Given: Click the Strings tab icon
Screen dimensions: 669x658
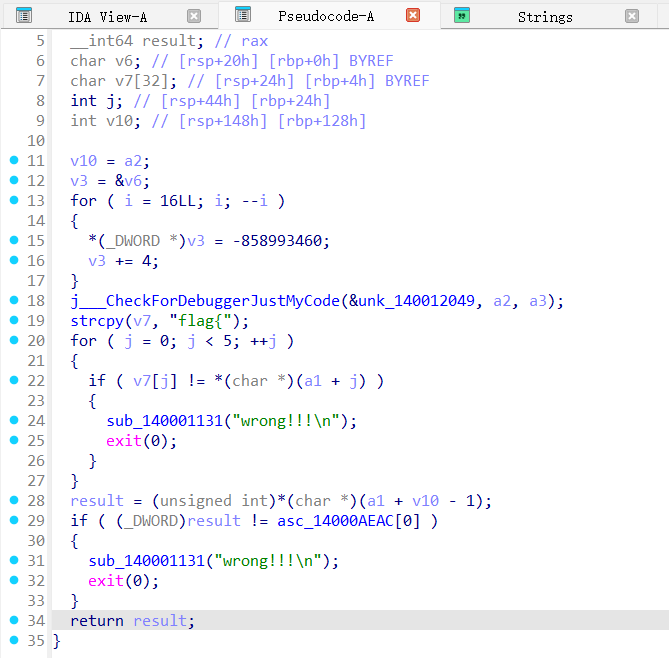Looking at the screenshot, I should tap(461, 16).
